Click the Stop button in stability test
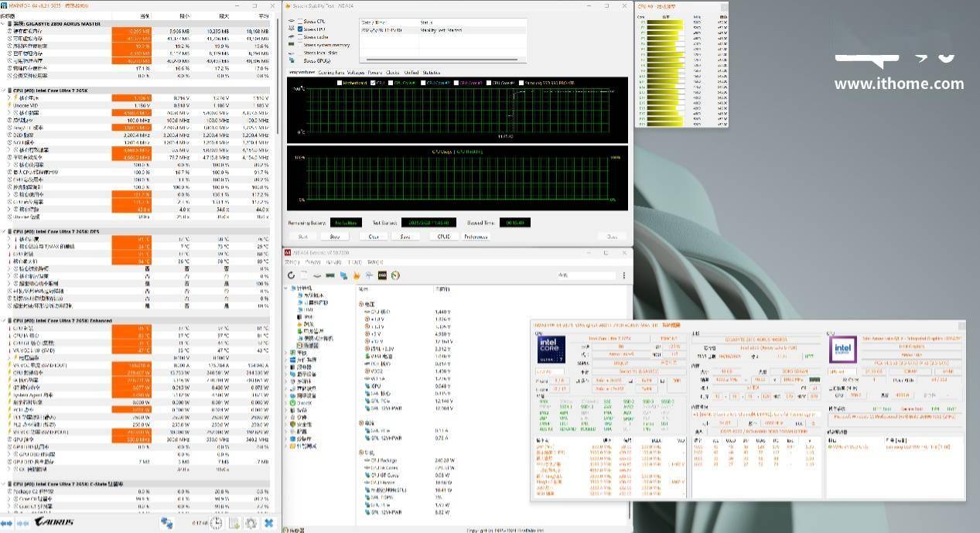This screenshot has height=533, width=980. (x=334, y=237)
